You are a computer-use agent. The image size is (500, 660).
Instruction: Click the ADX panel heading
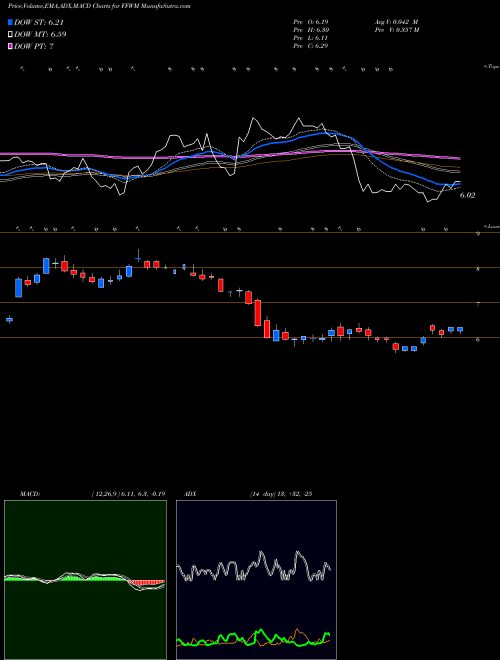(190, 494)
